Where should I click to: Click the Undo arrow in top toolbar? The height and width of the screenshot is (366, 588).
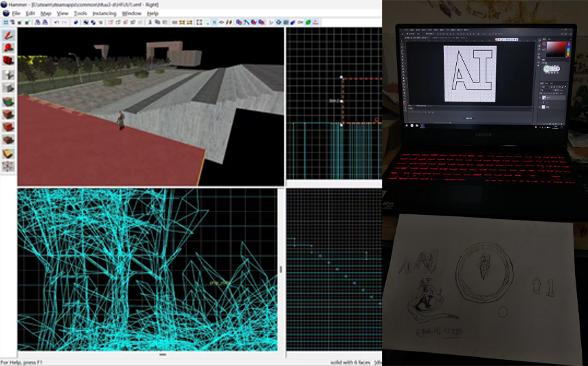[56, 22]
